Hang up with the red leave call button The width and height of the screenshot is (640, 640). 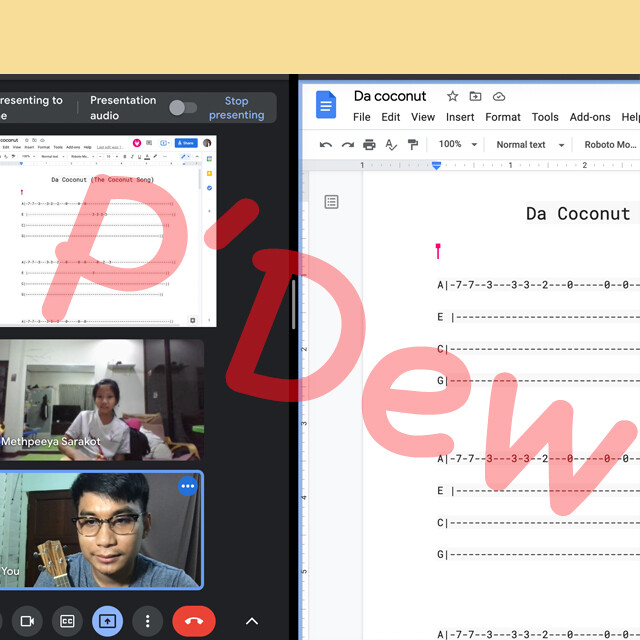point(194,621)
